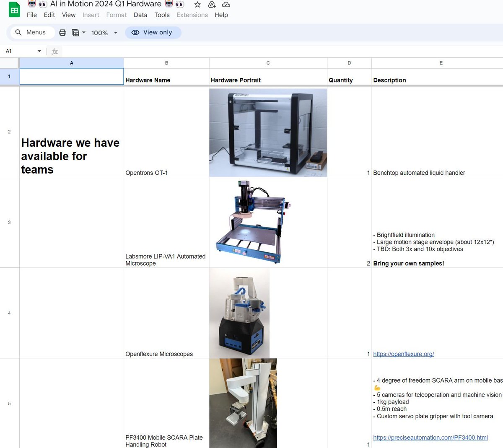
Task: Expand the filter views dropdown arrow
Action: (84, 33)
